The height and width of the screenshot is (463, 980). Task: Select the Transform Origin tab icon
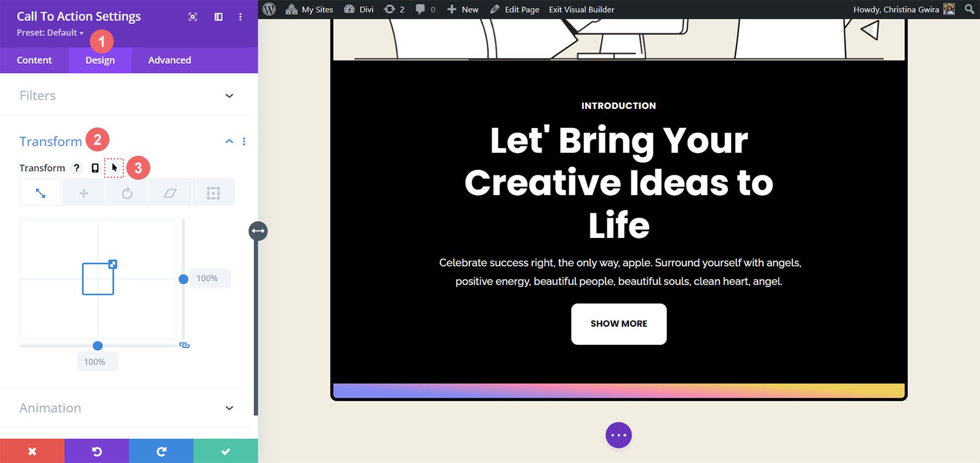pyautogui.click(x=213, y=193)
